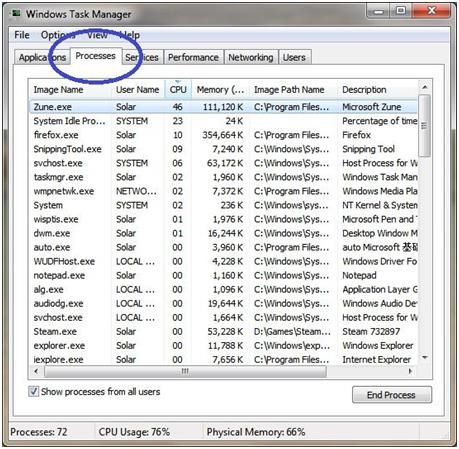
Task: Select the dwm.exe process
Action: click(x=223, y=233)
